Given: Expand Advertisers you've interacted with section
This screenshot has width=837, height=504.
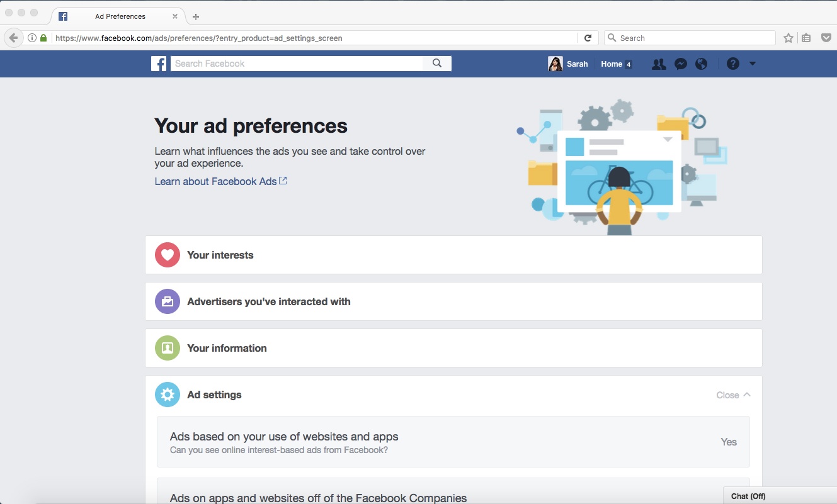Looking at the screenshot, I should (453, 301).
